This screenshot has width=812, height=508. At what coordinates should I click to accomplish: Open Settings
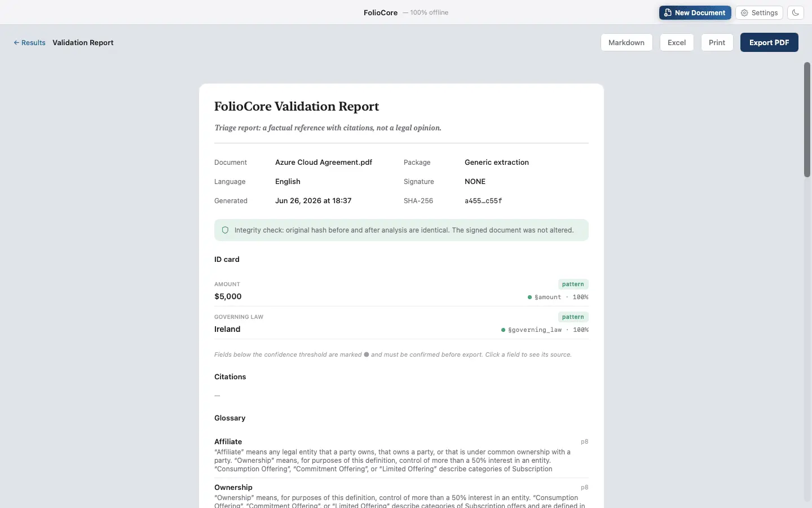tap(759, 12)
